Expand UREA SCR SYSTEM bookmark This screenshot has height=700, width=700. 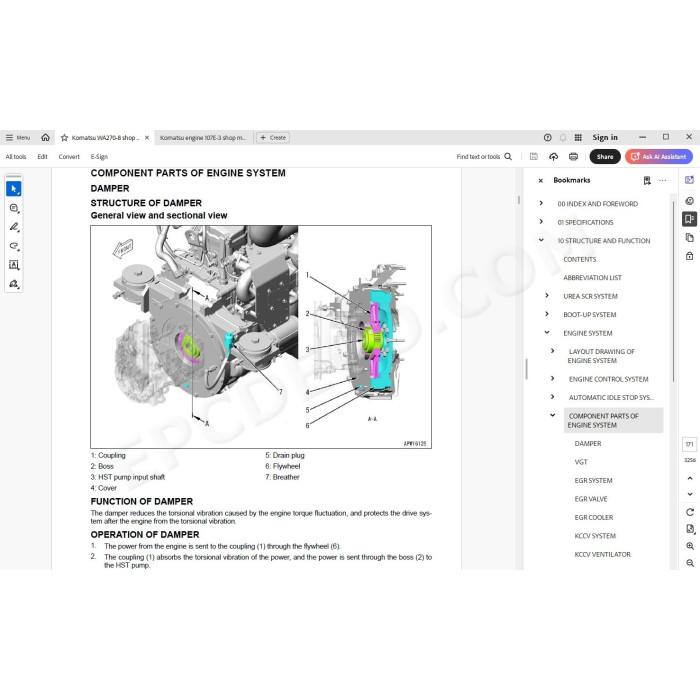pos(547,296)
